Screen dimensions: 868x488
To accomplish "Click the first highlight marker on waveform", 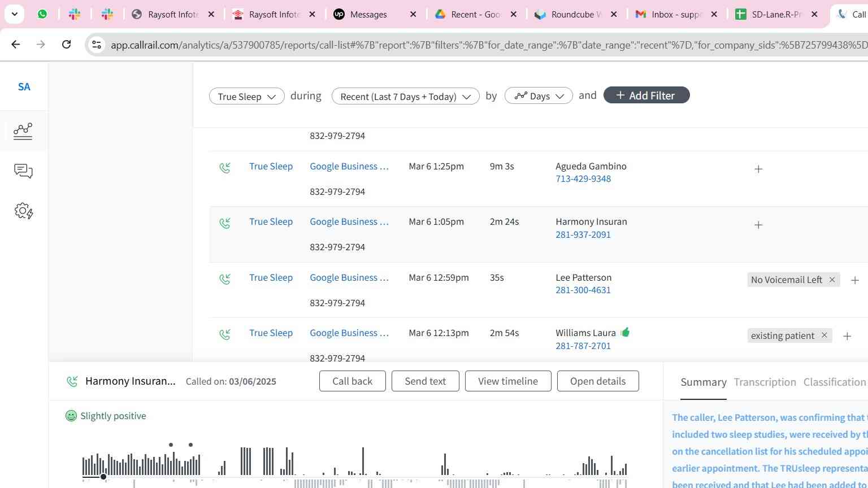I will pyautogui.click(x=171, y=445).
